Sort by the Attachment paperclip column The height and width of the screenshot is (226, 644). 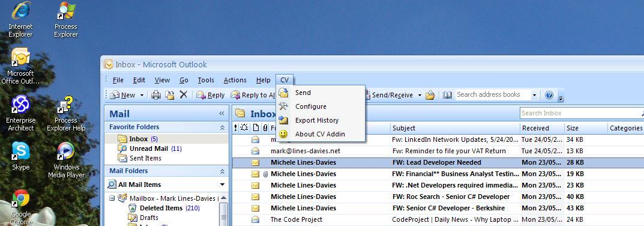[x=265, y=127]
